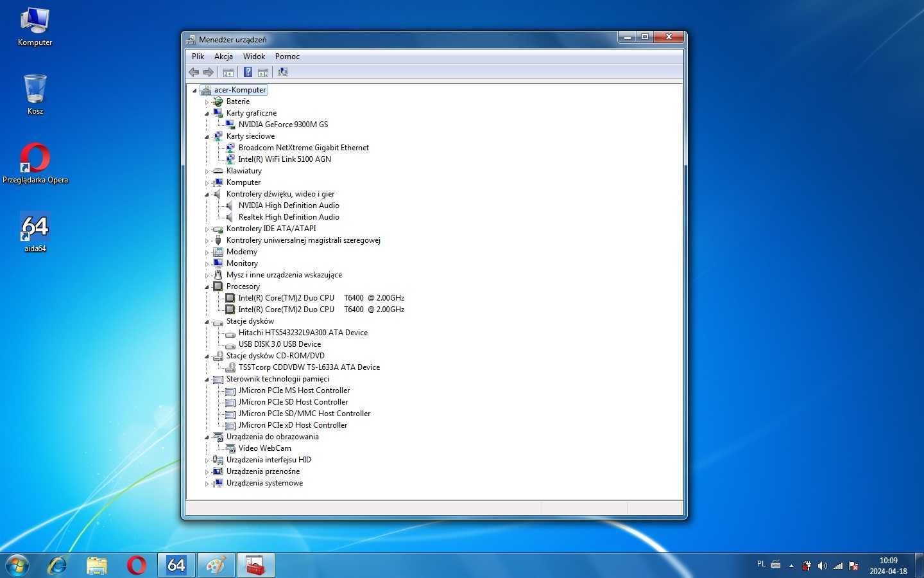Click the Help question-mark toolbar icon

pos(248,72)
